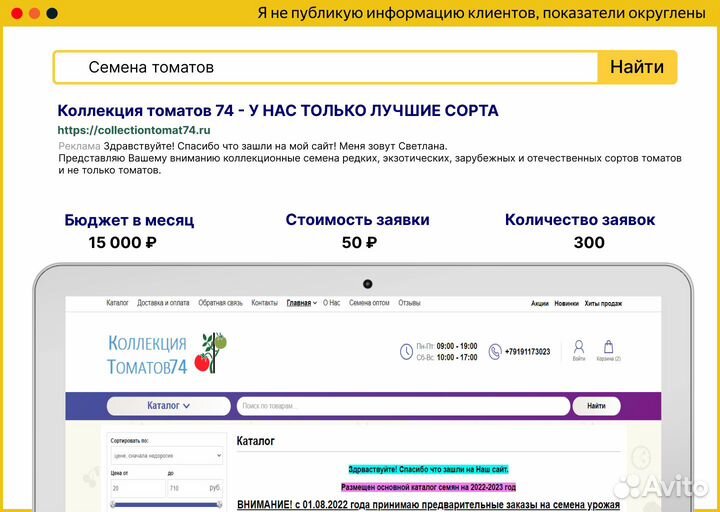Click the value 50 ₽

(x=360, y=242)
